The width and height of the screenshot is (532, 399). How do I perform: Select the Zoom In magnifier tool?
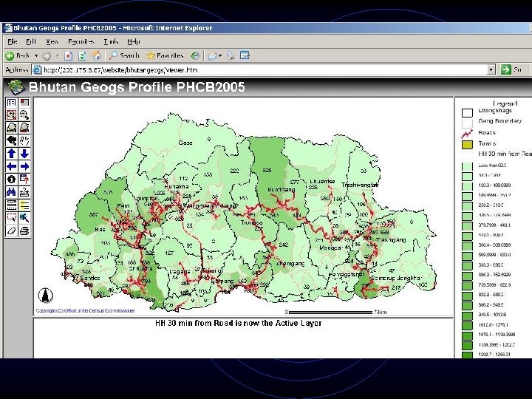pos(12,115)
